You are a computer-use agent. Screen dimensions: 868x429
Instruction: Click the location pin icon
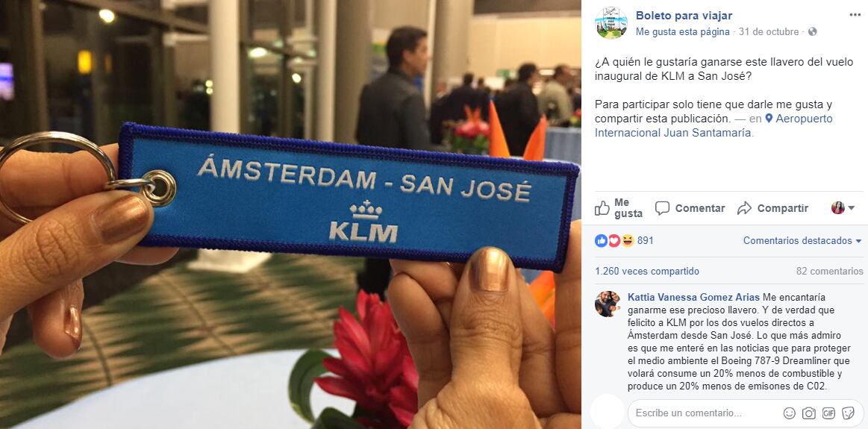pyautogui.click(x=769, y=119)
